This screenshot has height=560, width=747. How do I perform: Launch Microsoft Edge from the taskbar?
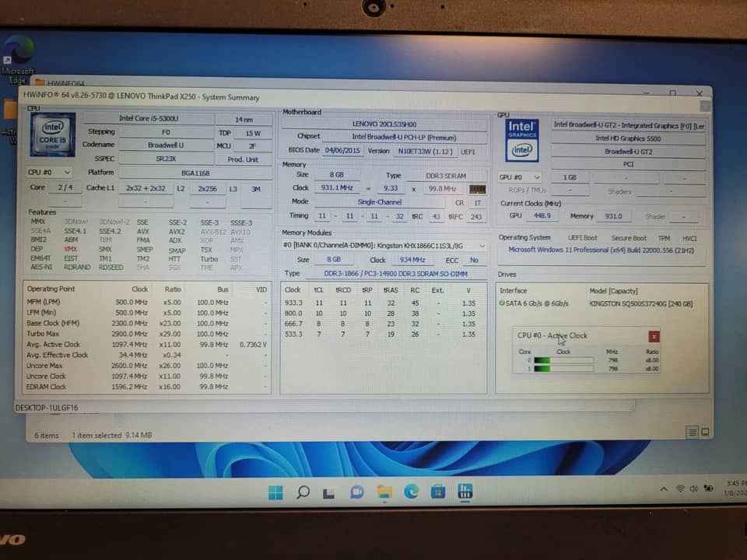(411, 492)
